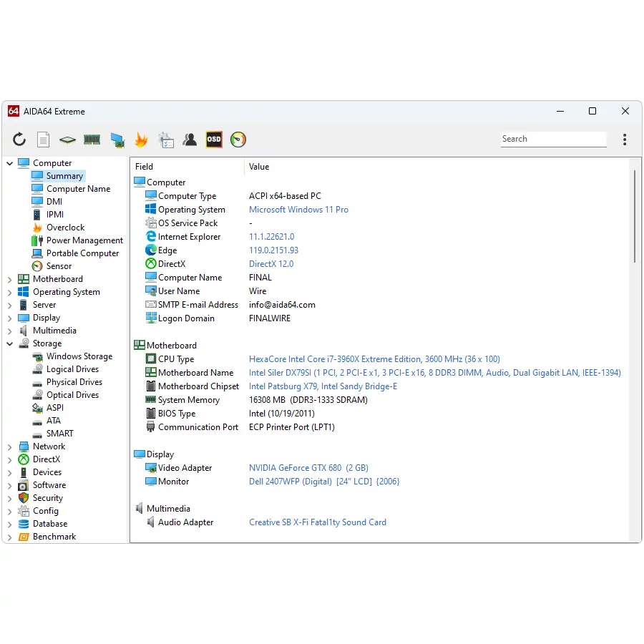Collapse the Computer tree node
644x644 pixels.
pyautogui.click(x=10, y=163)
